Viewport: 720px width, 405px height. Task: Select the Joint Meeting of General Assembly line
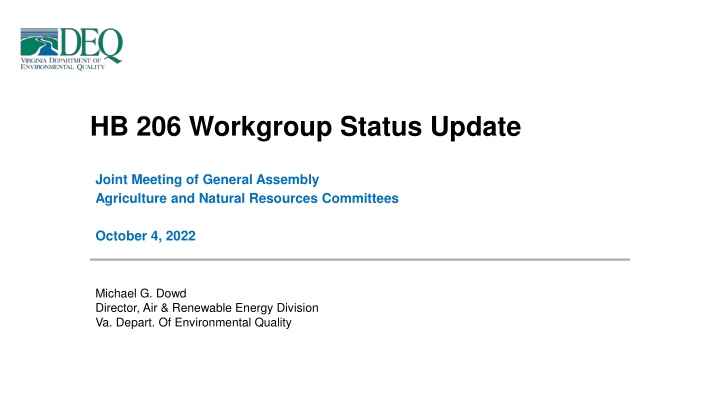coord(206,179)
